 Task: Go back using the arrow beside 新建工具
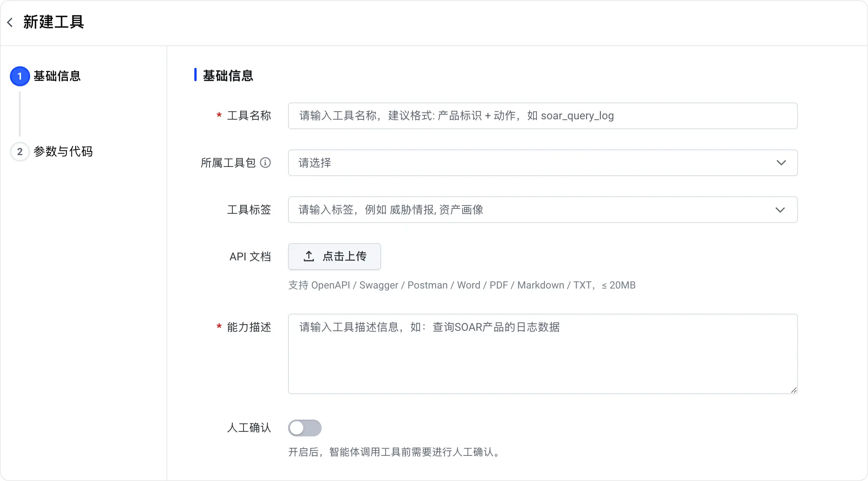pos(10,22)
